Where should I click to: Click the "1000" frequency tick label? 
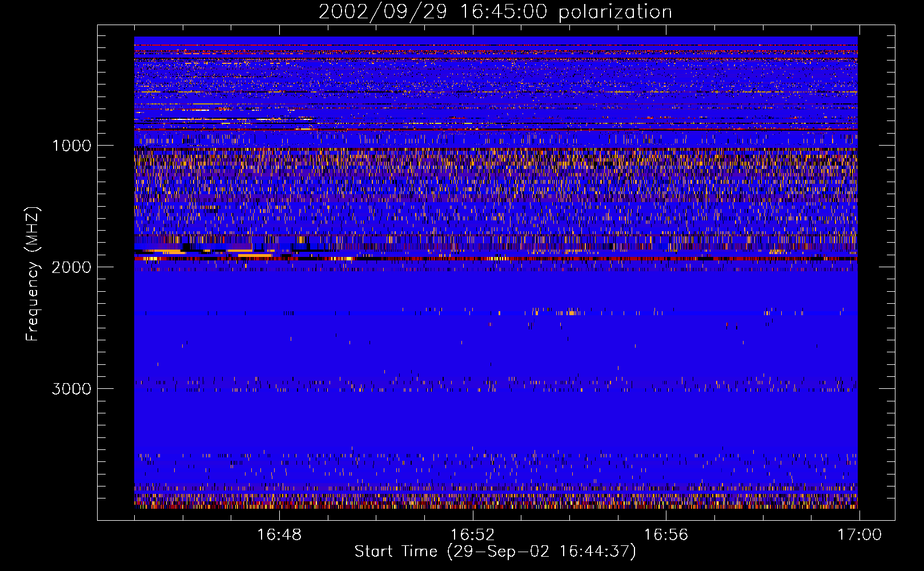[x=71, y=146]
